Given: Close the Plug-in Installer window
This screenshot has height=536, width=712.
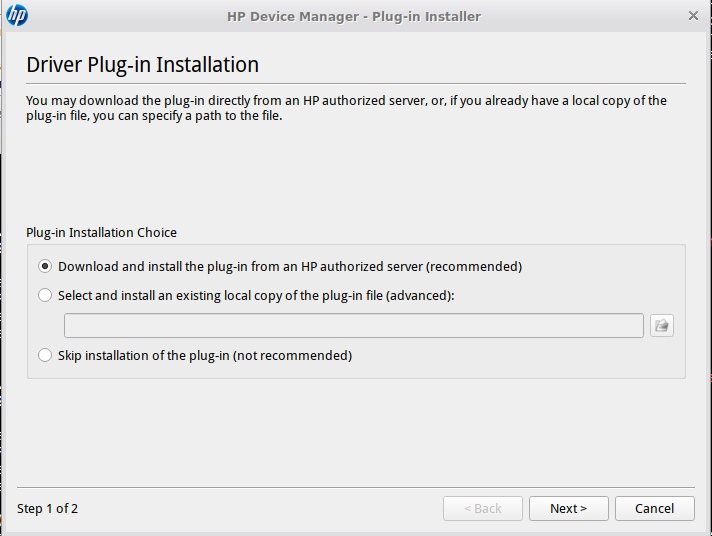Looking at the screenshot, I should [x=694, y=16].
